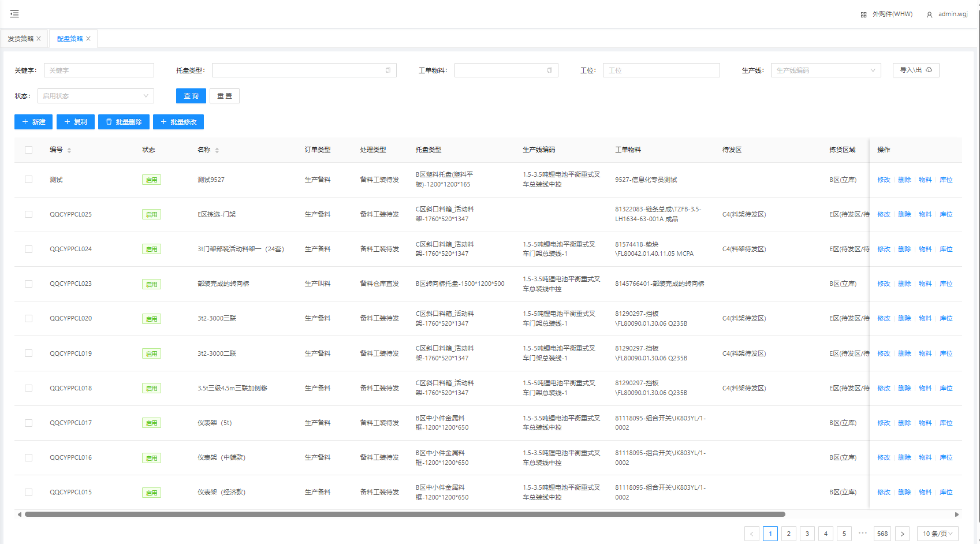
Task: Check the 测试 row checkbox
Action: [x=28, y=180]
